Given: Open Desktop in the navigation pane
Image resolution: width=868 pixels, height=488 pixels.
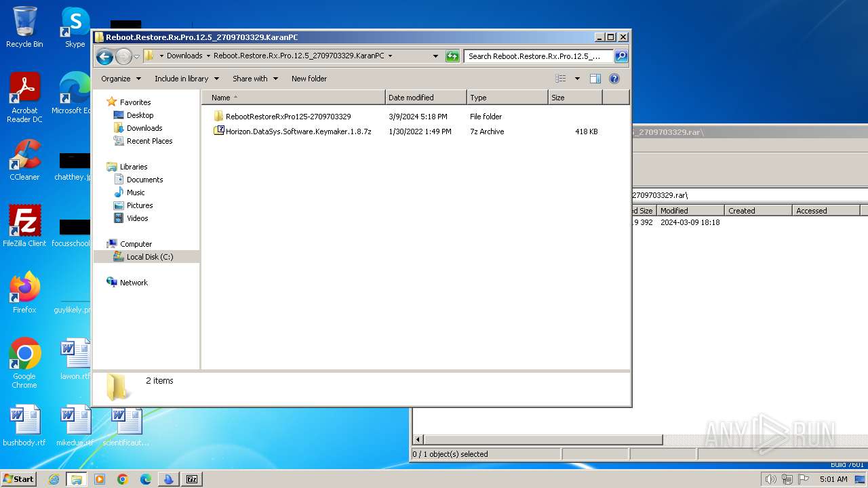Looking at the screenshot, I should click(x=140, y=115).
